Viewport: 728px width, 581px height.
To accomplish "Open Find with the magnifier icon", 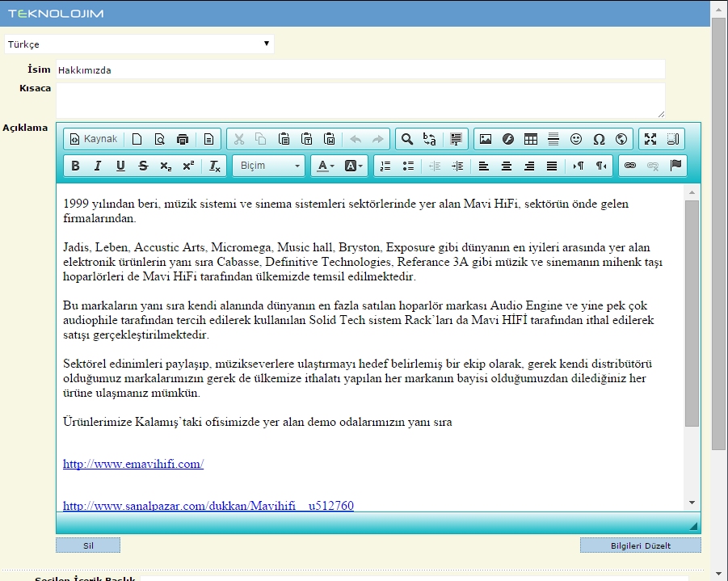I will tap(407, 139).
